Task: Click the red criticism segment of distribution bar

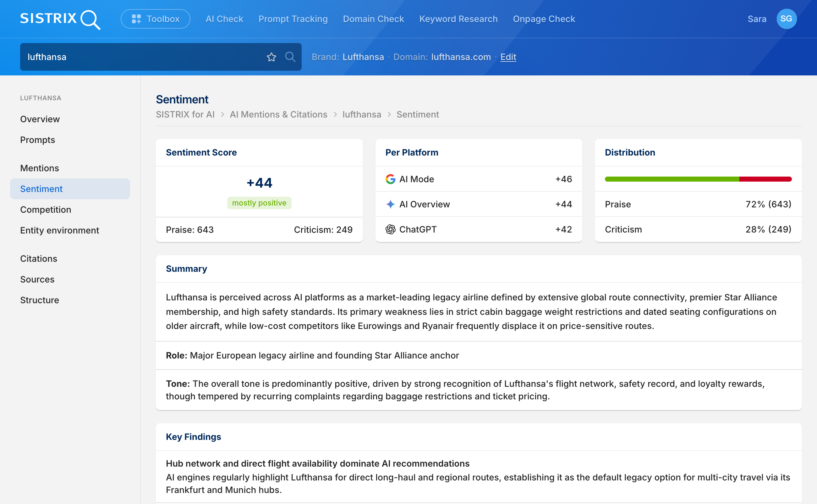Action: coord(765,179)
